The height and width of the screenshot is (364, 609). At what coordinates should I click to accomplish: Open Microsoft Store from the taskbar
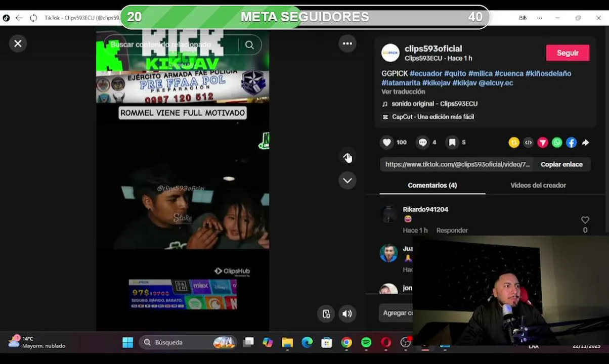327,343
